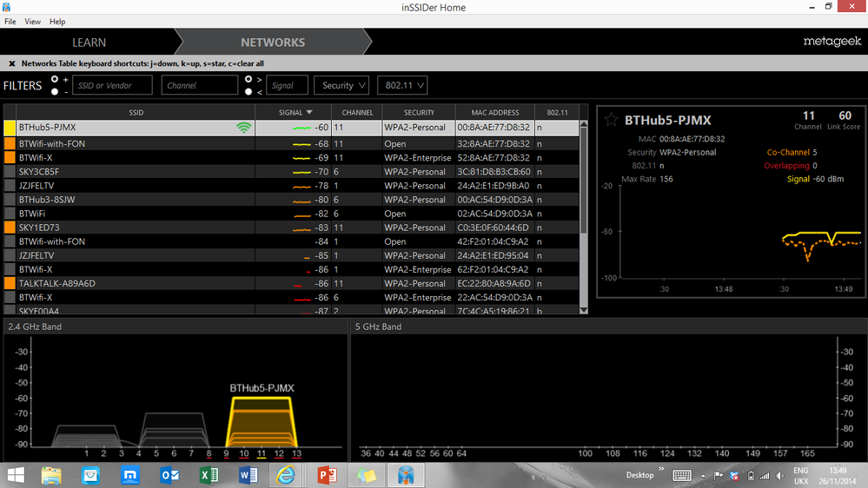Select the greater-than signal filter radio
This screenshot has height=488, width=868.
(248, 79)
